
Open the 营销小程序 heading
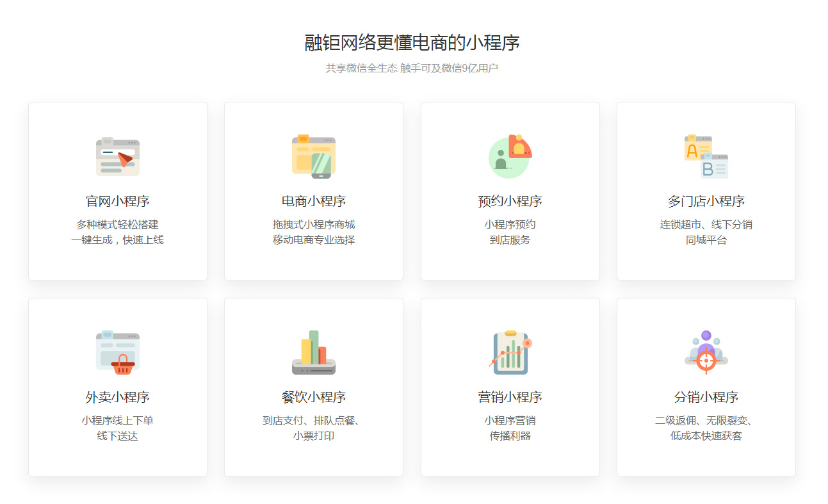point(510,397)
